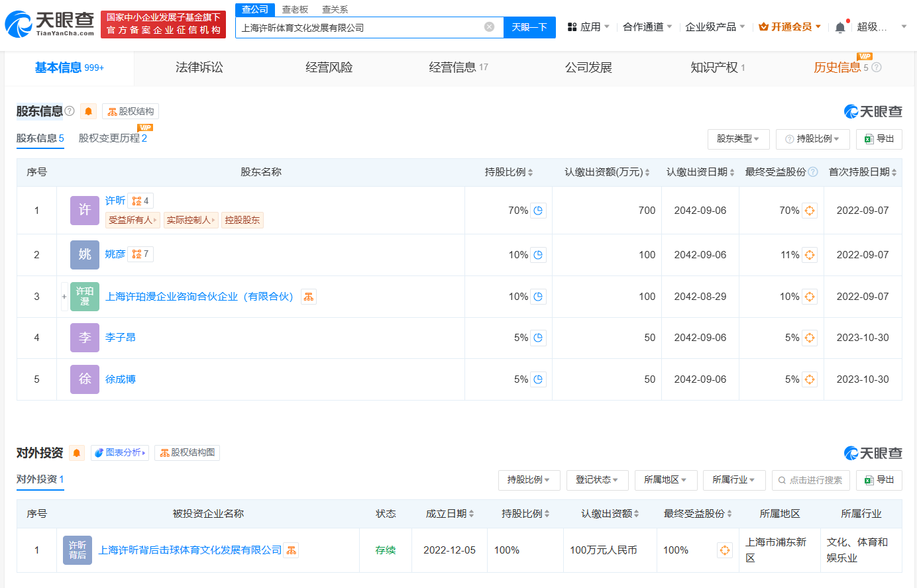Open the 股东类型 dropdown filter
The width and height of the screenshot is (917, 588).
coord(738,139)
